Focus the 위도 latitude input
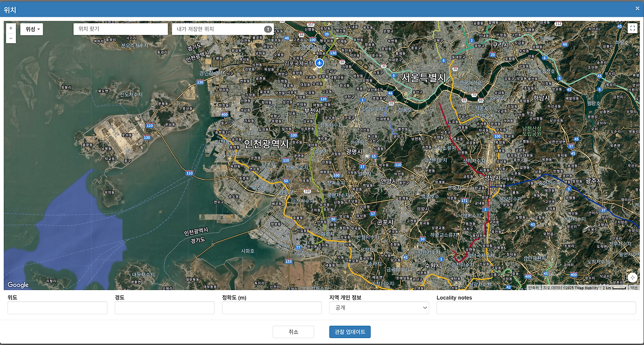Viewport: 644px width, 345px height. coord(57,308)
